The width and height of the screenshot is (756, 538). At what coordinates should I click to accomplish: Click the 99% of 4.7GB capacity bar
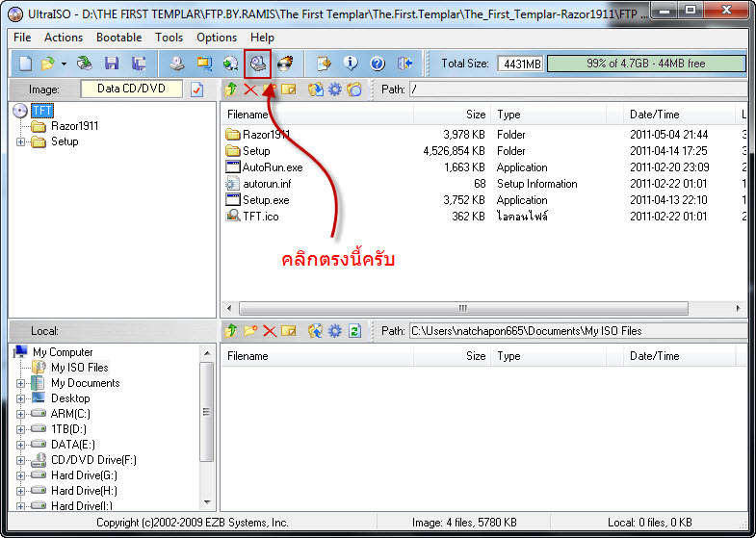[x=646, y=64]
